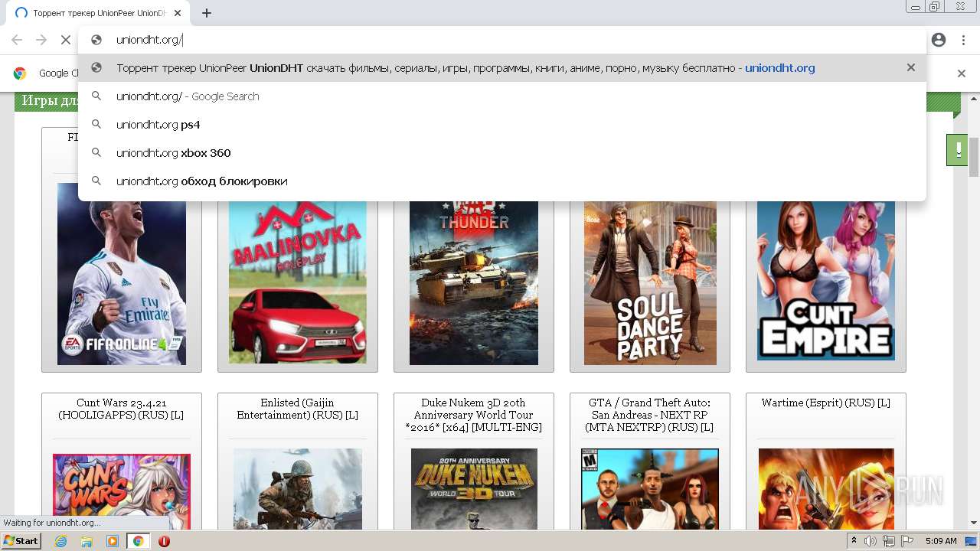
Task: Launch Internet Explorer from taskbar
Action: click(x=61, y=541)
